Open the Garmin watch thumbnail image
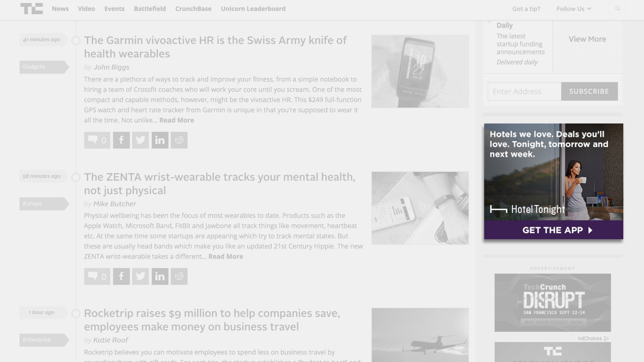 [x=420, y=71]
